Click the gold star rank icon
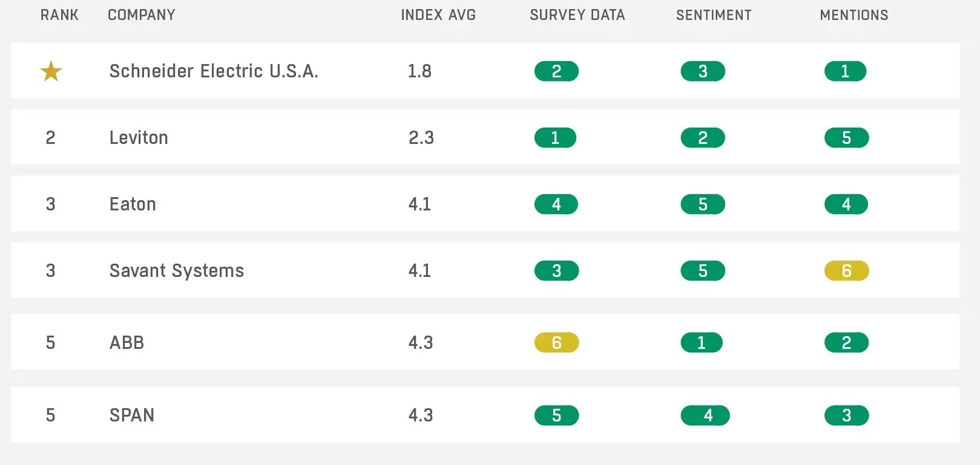This screenshot has width=980, height=465. click(51, 71)
